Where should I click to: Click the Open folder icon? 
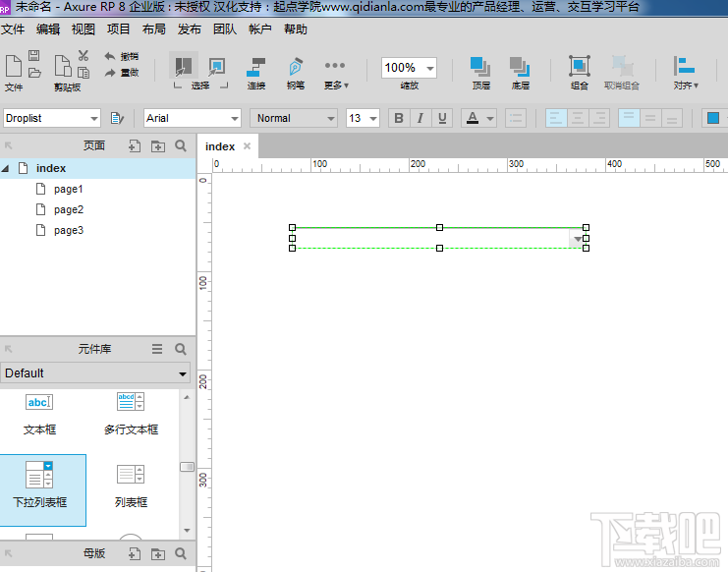(34, 73)
